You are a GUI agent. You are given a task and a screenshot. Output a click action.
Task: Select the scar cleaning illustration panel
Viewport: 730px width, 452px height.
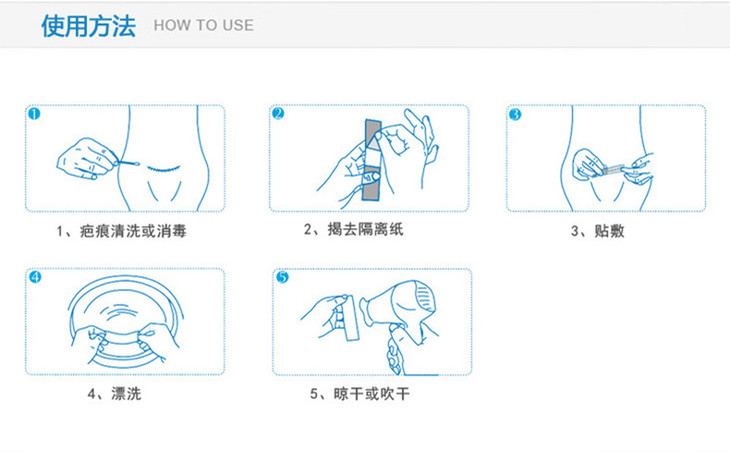click(125, 158)
